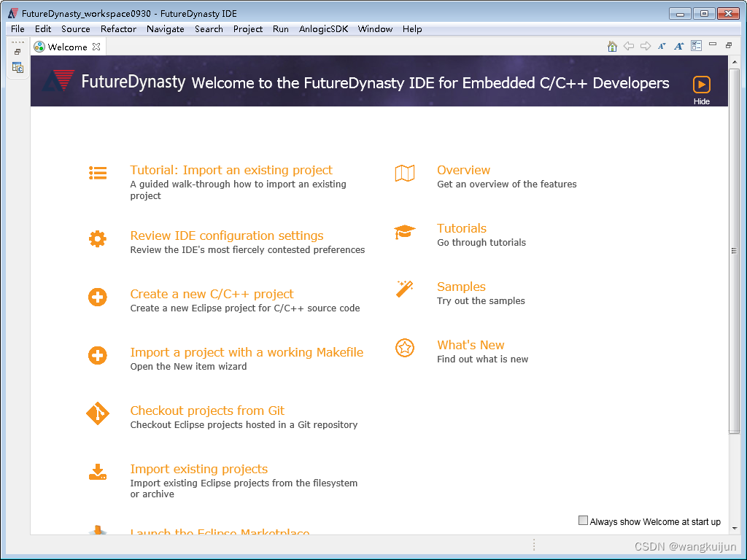Restore the Welcome view via toolbar restore icon
Viewport: 747px width, 560px height.
point(729,45)
